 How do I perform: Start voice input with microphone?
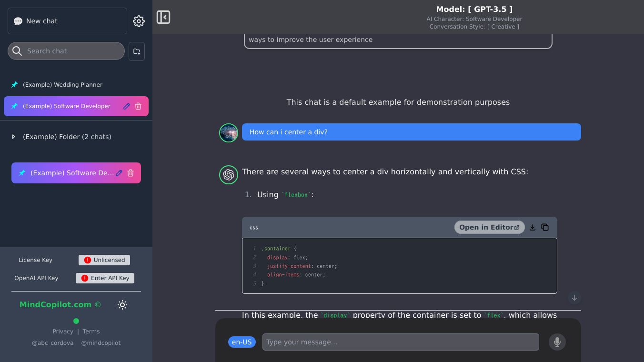pyautogui.click(x=557, y=342)
